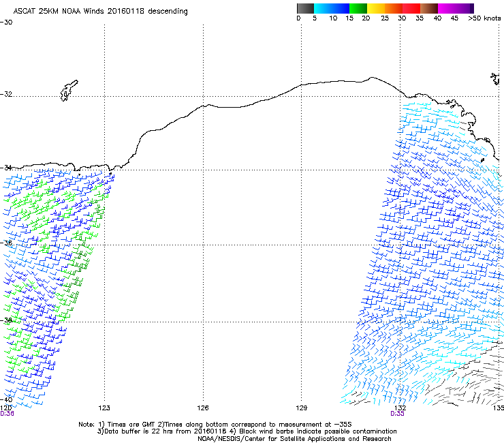Click the green 15–20 knots color bar segment

point(358,8)
